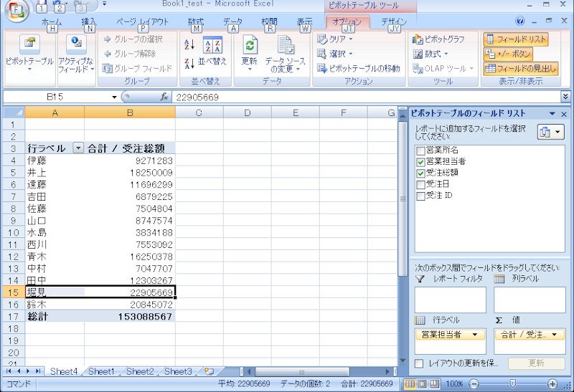574x392 pixels.
Task: Select row 17 header
Action: point(14,316)
